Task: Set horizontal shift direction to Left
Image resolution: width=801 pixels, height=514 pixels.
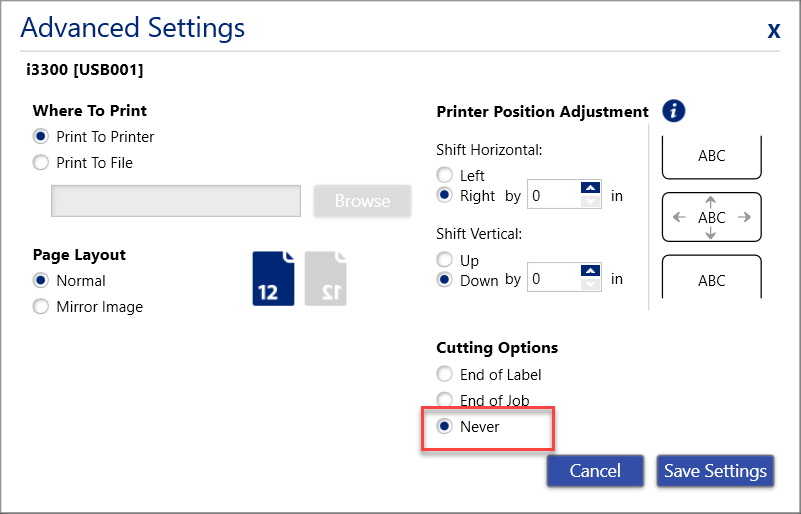Action: pos(445,176)
